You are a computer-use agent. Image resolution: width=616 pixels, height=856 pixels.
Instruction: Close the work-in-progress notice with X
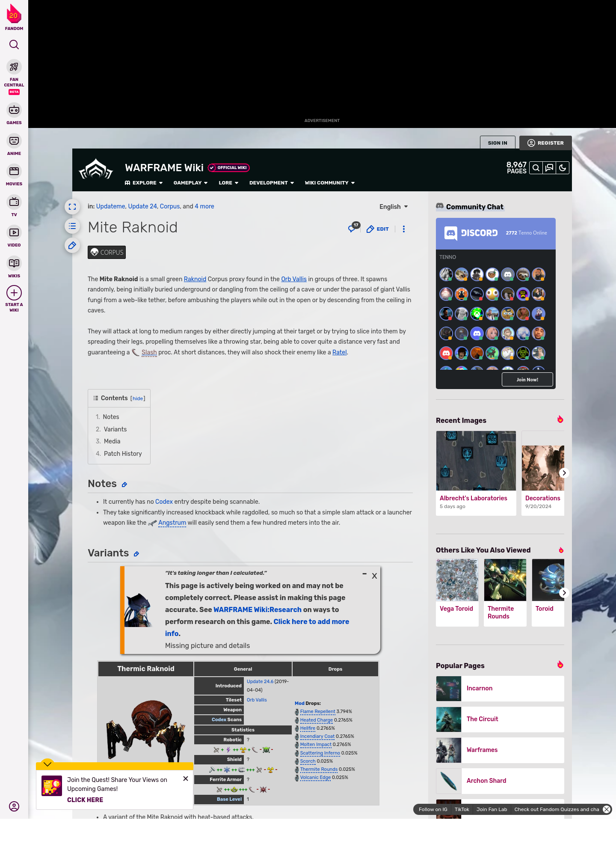click(374, 576)
